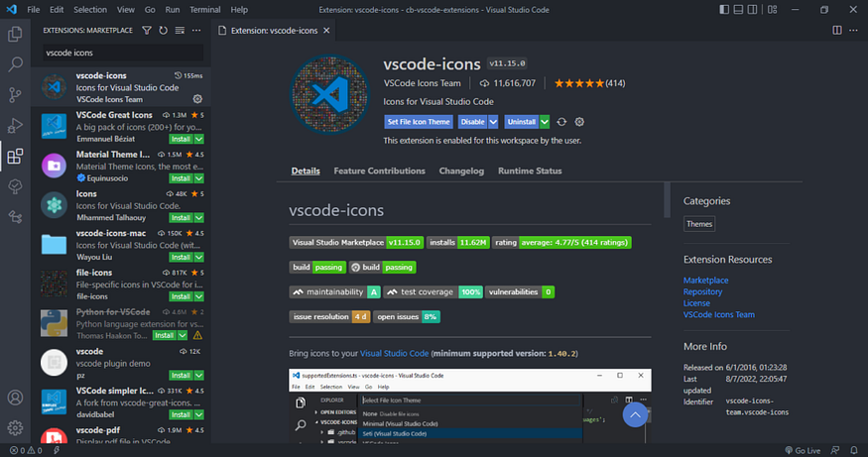Open Run and Debug view
This screenshot has width=868, height=457.
point(15,126)
